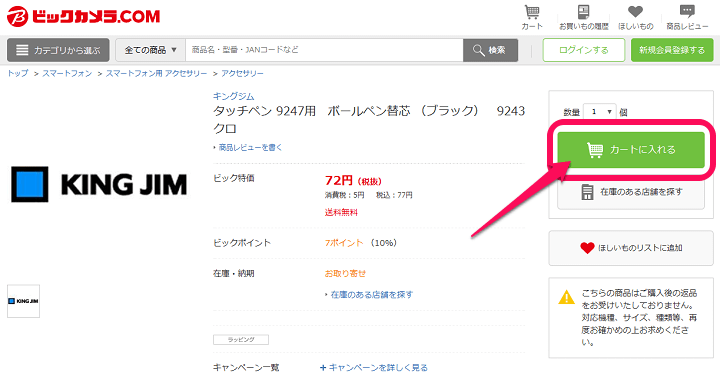The width and height of the screenshot is (720, 380).
Task: Click the 新規会員登録する register button
Action: click(672, 50)
